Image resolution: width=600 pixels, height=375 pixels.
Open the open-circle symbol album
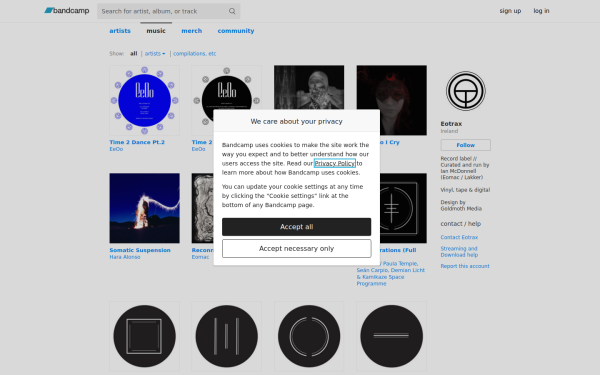(309, 336)
